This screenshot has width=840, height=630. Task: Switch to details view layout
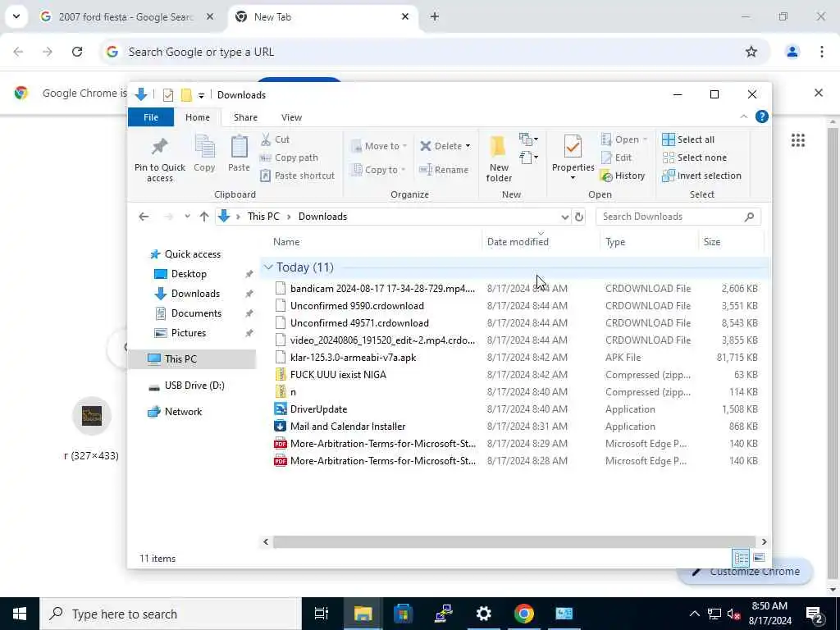pos(741,558)
